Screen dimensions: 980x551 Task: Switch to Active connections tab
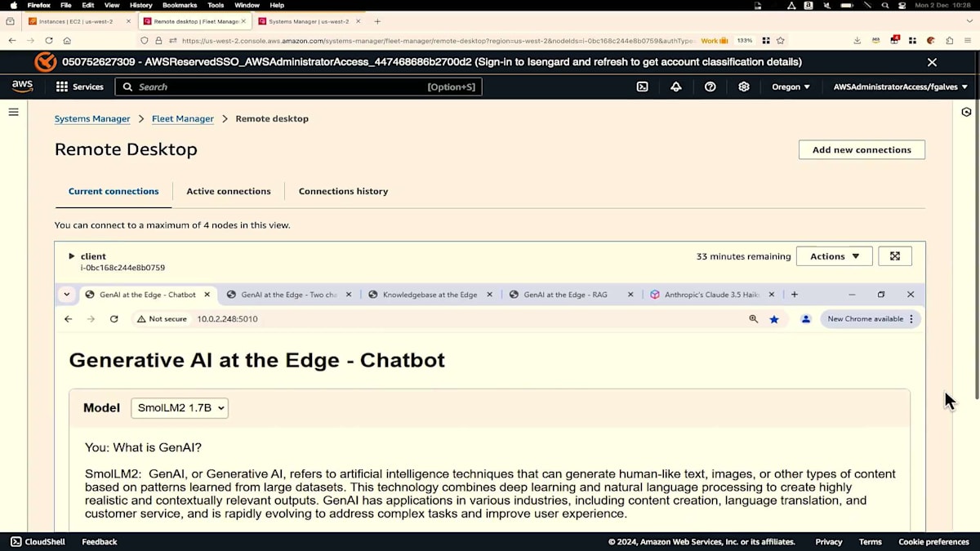point(229,191)
